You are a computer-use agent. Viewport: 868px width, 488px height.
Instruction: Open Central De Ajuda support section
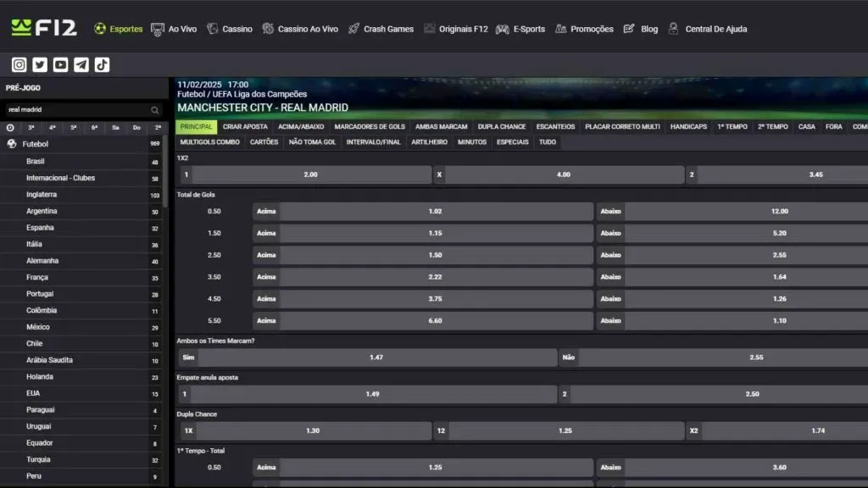tap(675, 28)
